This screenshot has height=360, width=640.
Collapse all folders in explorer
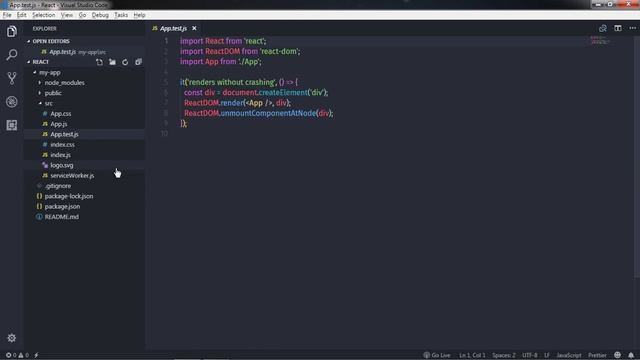138,62
